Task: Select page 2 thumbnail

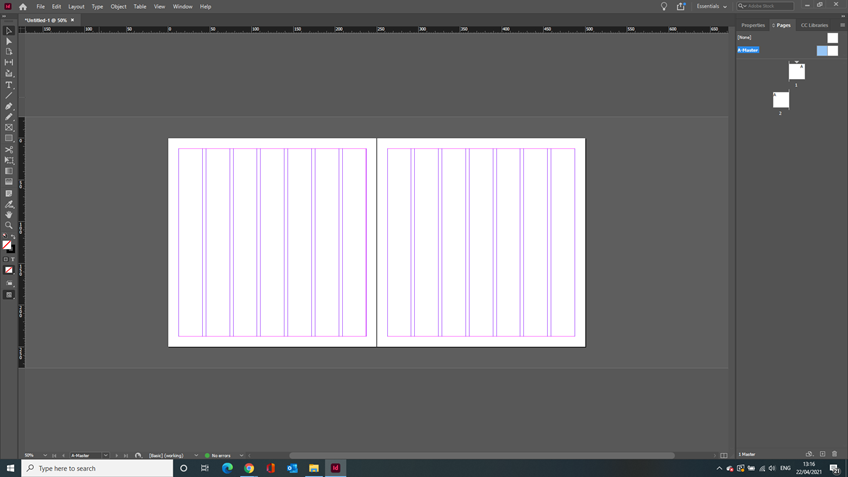Action: click(781, 100)
